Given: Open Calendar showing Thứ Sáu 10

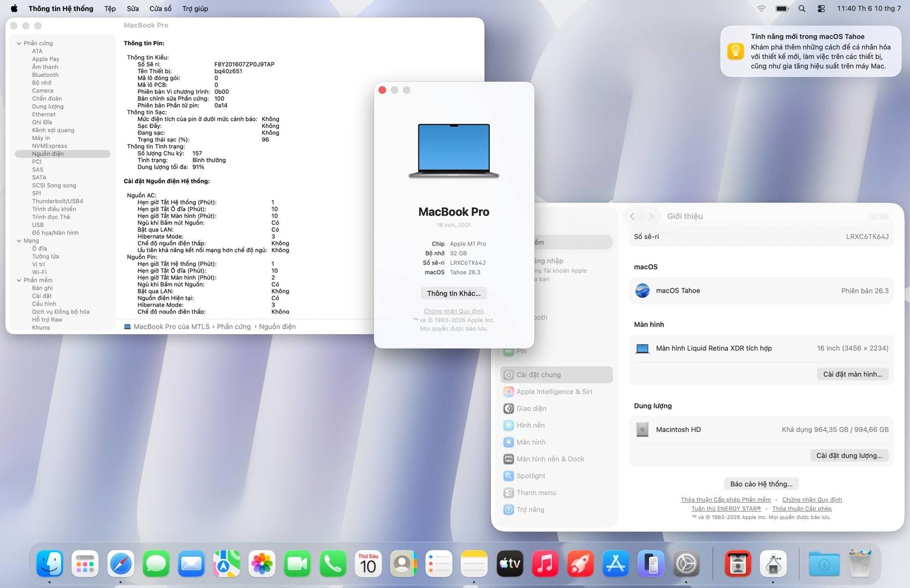Looking at the screenshot, I should (x=368, y=563).
